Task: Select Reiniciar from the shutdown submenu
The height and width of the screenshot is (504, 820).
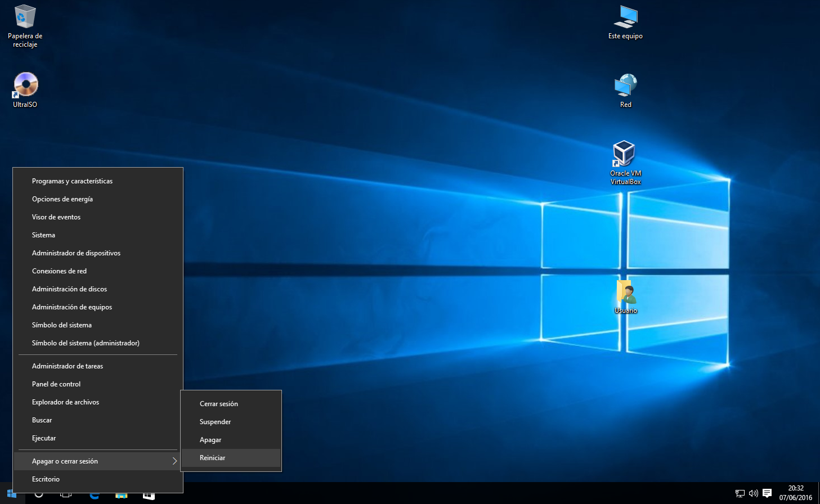Action: coord(212,457)
